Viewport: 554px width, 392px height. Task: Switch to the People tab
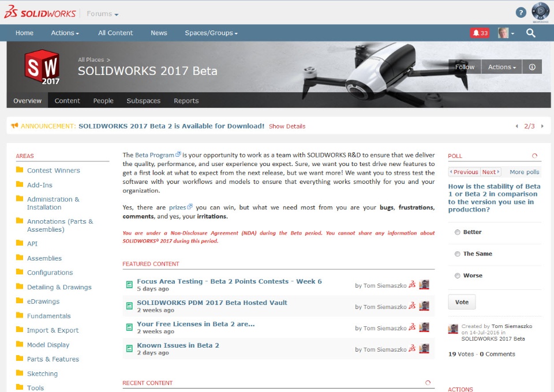(x=103, y=100)
